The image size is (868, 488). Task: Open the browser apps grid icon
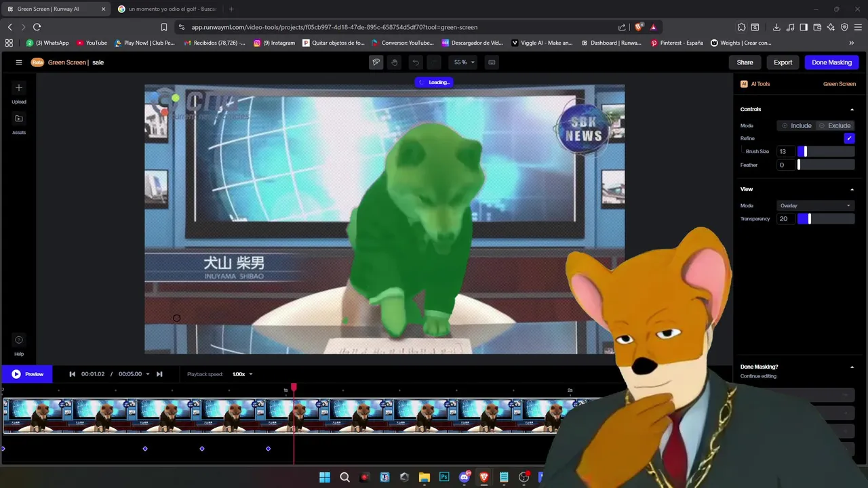pos(9,43)
